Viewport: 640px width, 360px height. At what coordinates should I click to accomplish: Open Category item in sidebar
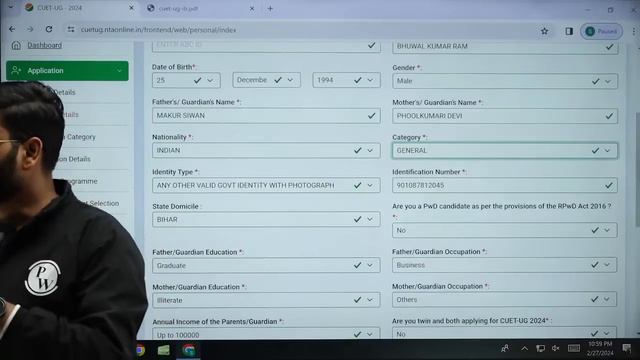[81, 137]
